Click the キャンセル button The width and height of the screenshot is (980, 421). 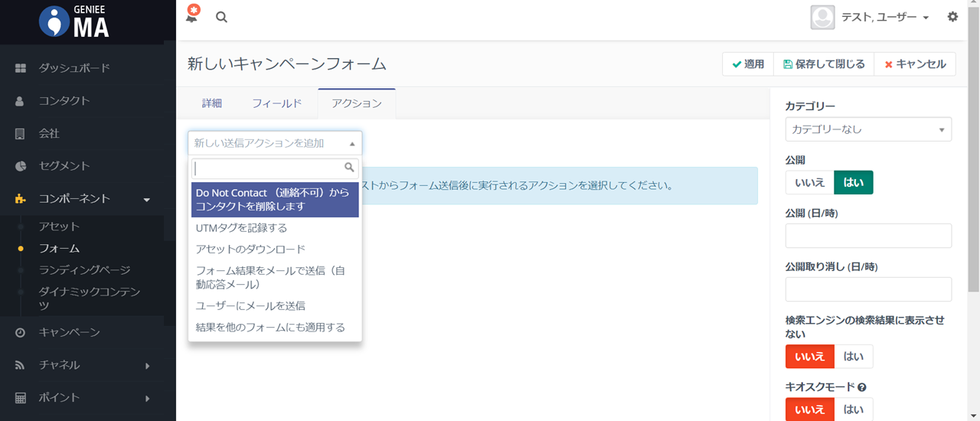[x=915, y=64]
